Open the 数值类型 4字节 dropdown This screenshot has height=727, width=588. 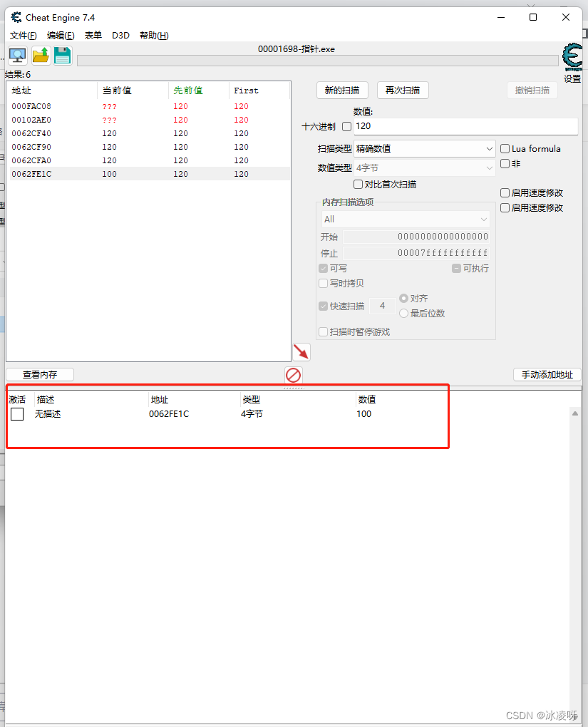[424, 167]
